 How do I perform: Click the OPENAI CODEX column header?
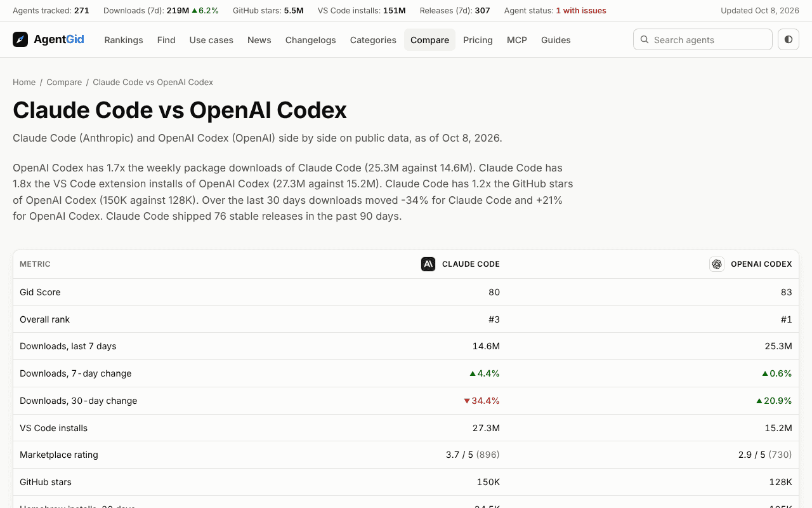coord(761,264)
